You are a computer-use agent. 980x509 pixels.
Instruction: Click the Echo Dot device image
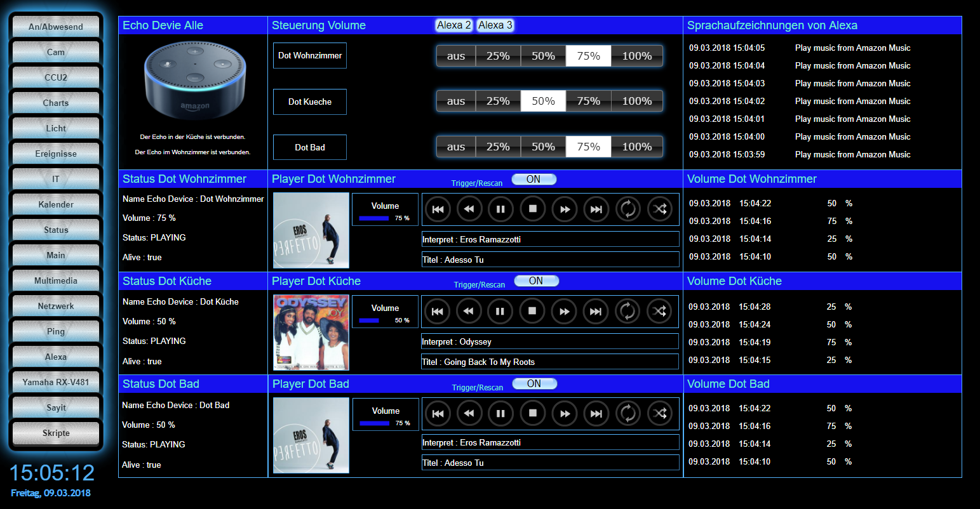[x=194, y=81]
